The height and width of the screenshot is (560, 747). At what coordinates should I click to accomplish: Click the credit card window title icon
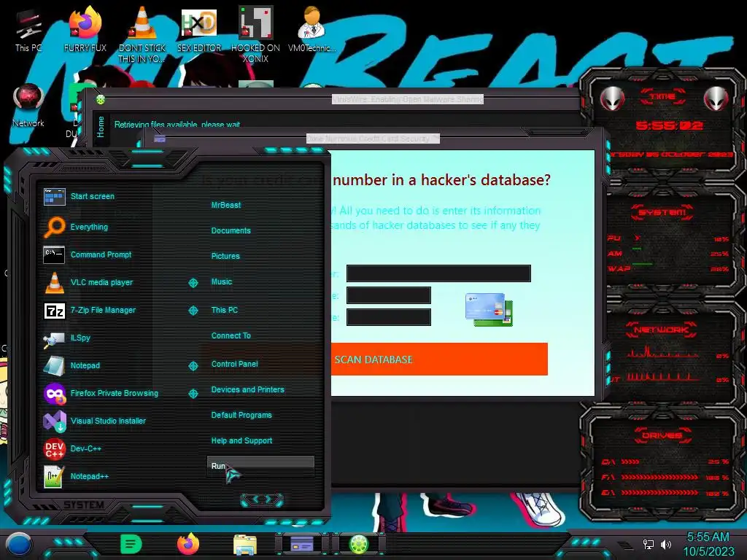click(x=160, y=139)
